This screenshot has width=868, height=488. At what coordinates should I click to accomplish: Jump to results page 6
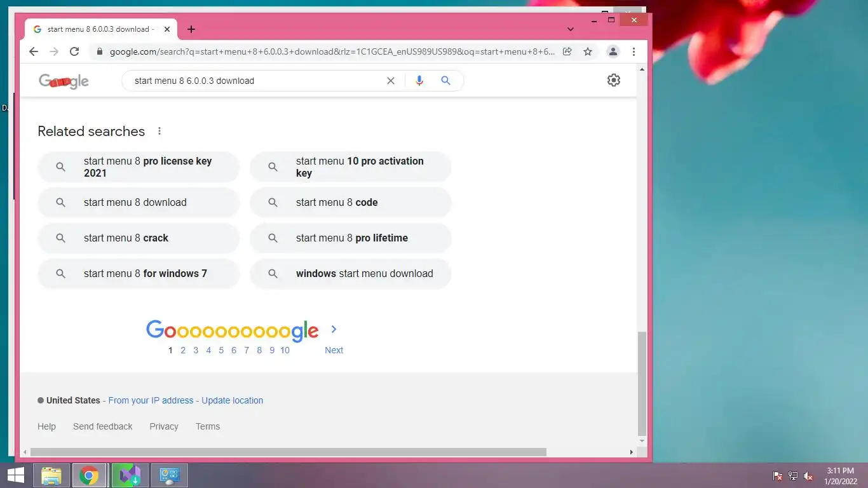(x=234, y=350)
